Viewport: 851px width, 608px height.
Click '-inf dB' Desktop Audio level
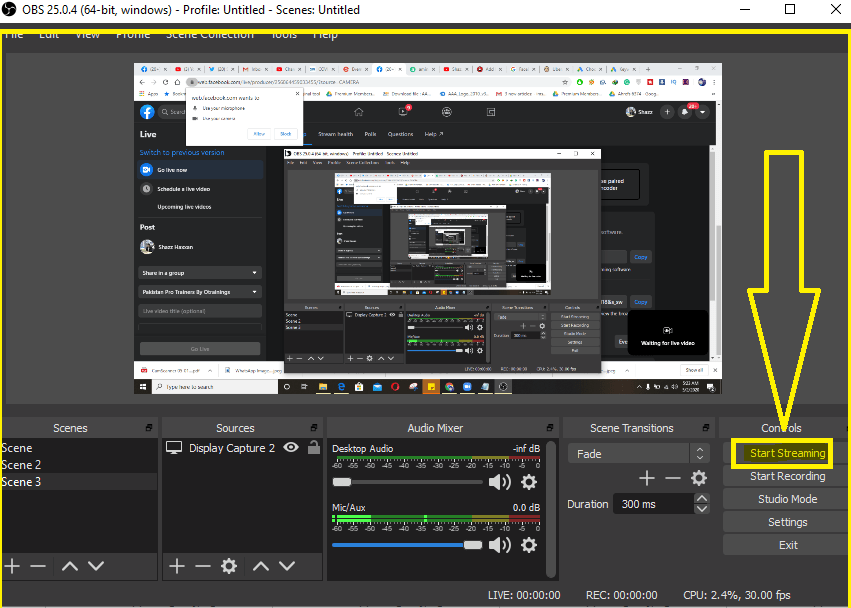tap(526, 448)
